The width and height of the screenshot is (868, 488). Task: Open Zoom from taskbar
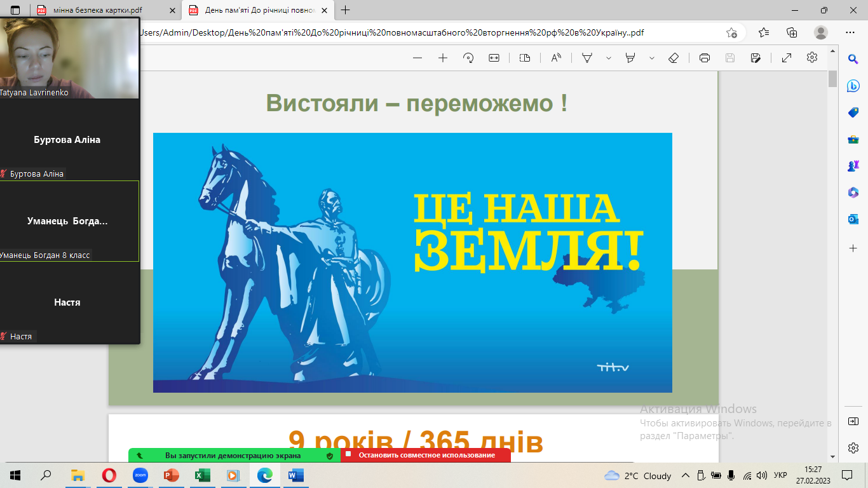[x=140, y=475]
